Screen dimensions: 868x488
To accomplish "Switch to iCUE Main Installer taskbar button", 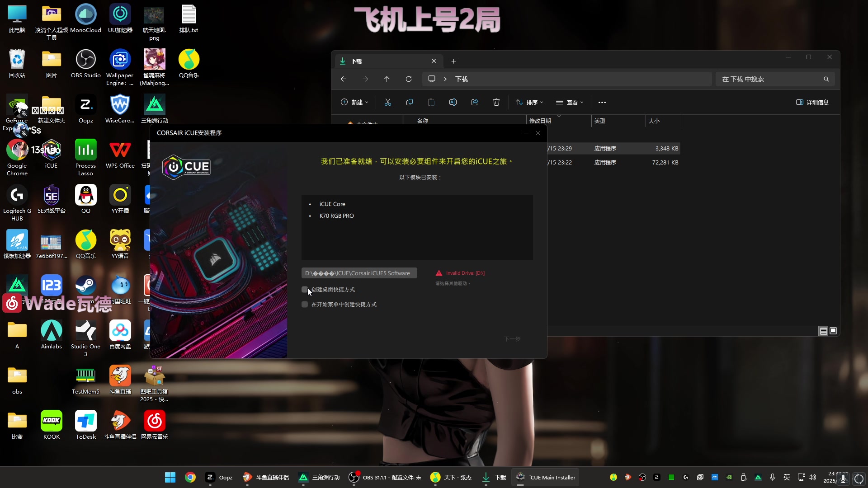I will (545, 478).
